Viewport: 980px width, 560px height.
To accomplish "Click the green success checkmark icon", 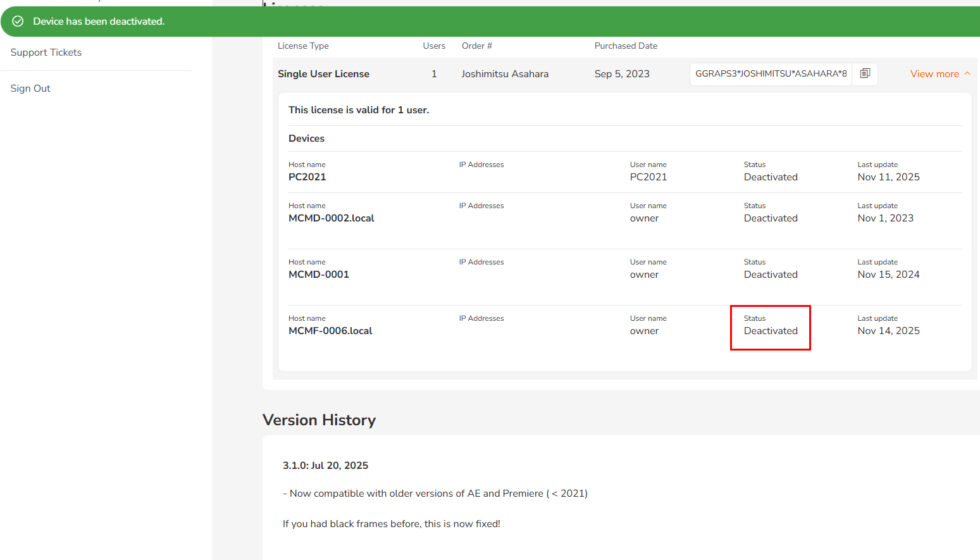I will pos(18,21).
